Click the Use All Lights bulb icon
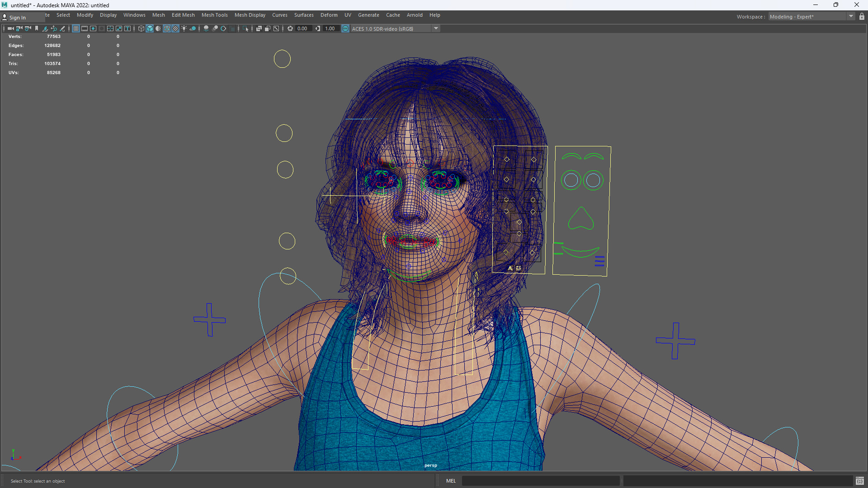Viewport: 868px width, 488px height. [x=184, y=28]
